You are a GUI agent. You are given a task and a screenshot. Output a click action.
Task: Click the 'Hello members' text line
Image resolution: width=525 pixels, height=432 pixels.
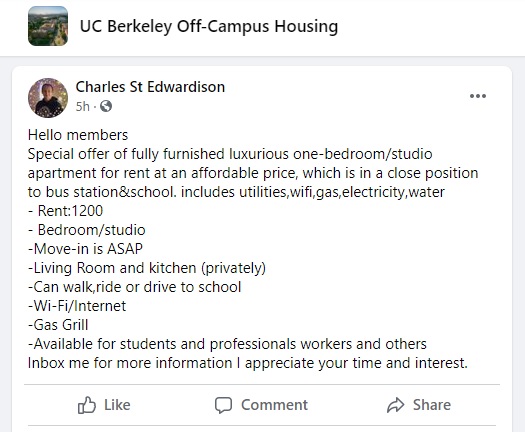[x=78, y=135]
